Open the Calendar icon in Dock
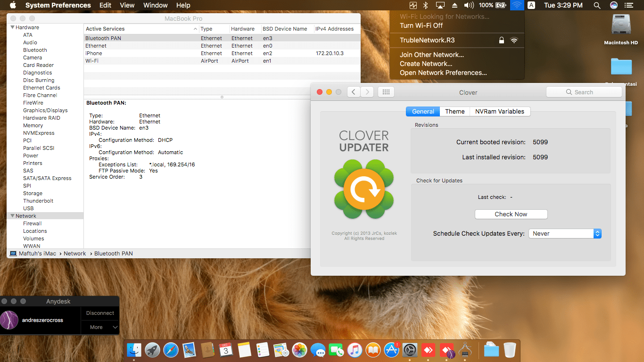This screenshot has width=644, height=362. [x=226, y=350]
